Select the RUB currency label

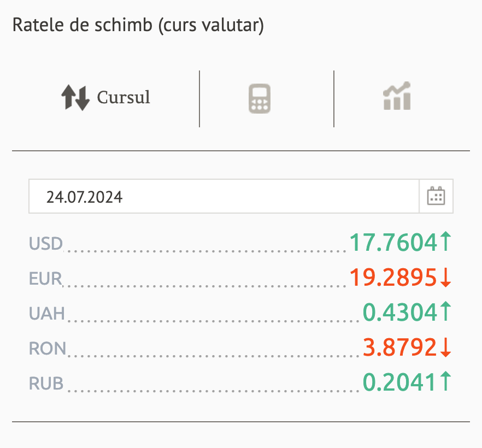point(46,384)
